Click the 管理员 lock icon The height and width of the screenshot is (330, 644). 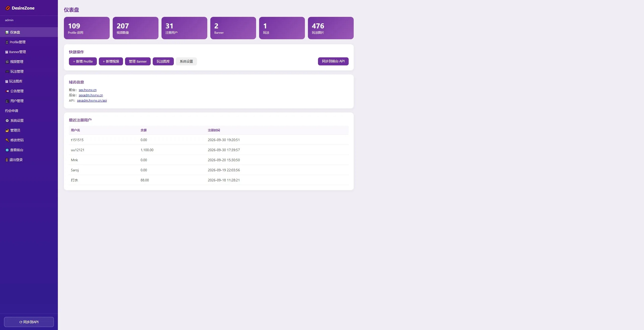(7, 130)
